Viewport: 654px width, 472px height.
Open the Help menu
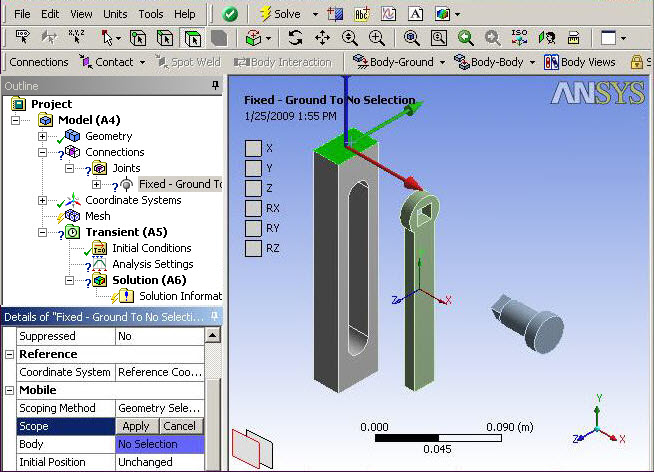pos(185,14)
